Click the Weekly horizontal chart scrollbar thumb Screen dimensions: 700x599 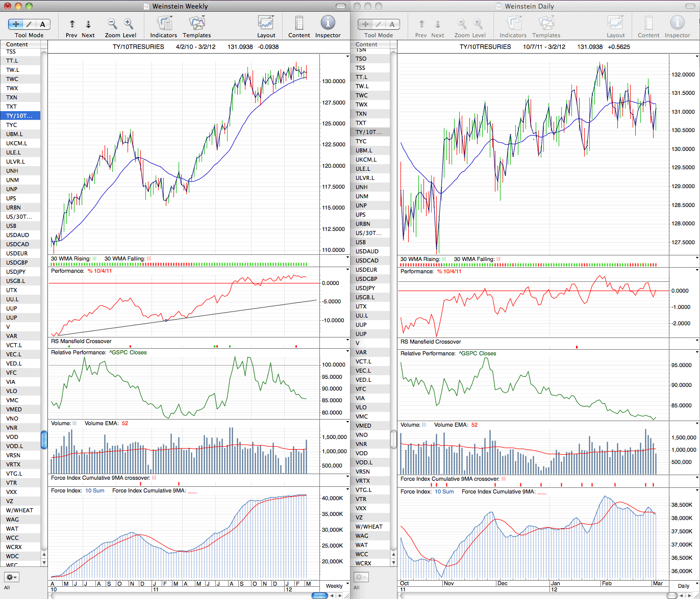point(319,595)
